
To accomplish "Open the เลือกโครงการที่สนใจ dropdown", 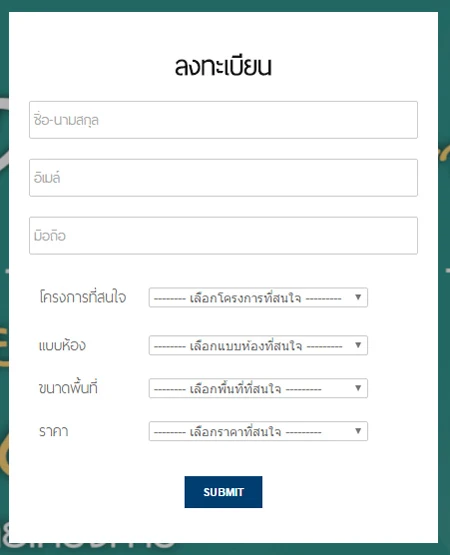I will coord(258,297).
